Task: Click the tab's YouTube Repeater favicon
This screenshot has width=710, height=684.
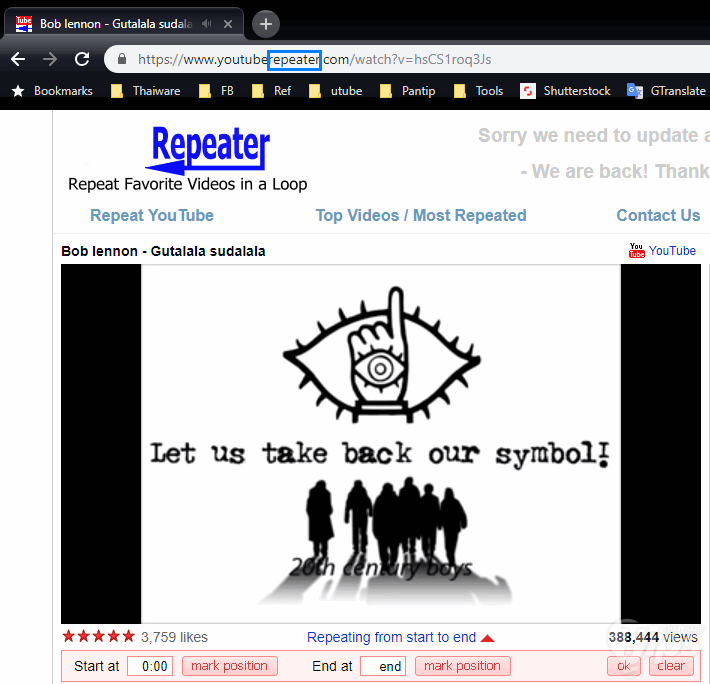Action: pyautogui.click(x=24, y=24)
